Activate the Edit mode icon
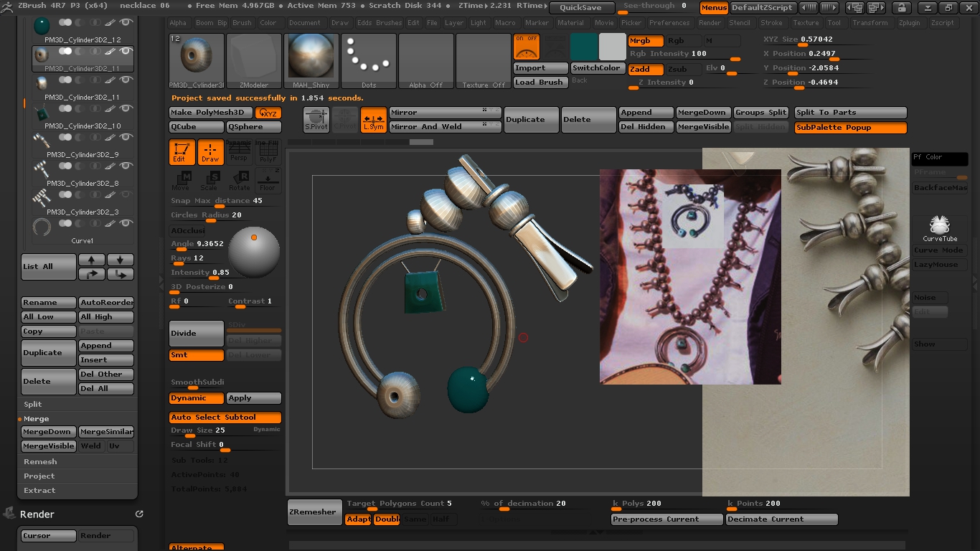This screenshot has height=551, width=980. [x=182, y=152]
